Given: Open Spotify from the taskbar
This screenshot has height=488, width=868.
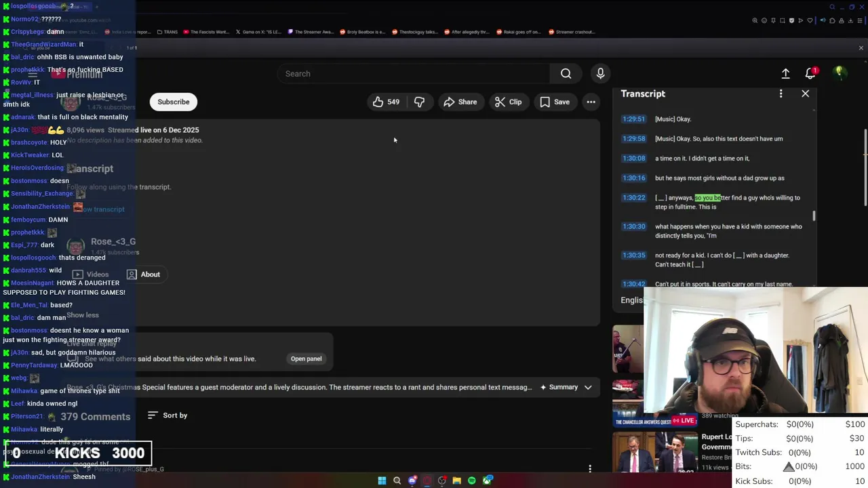Looking at the screenshot, I should point(472,481).
